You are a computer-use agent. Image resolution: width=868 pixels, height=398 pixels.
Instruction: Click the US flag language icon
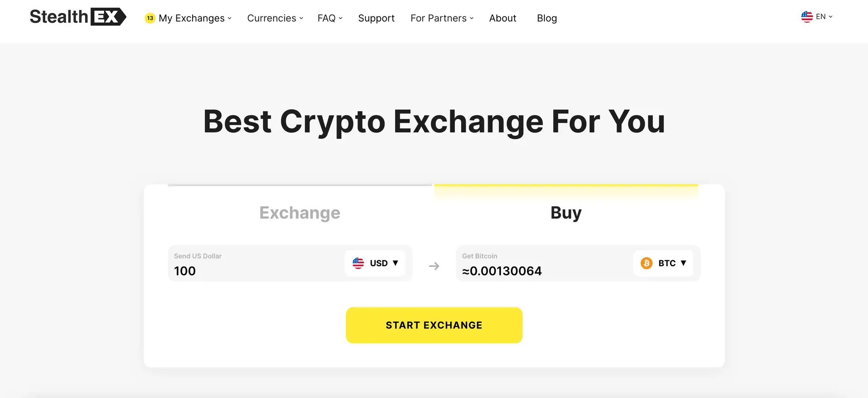807,17
